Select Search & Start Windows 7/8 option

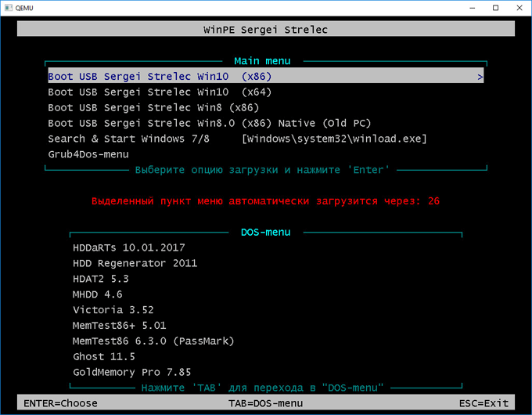(237, 139)
